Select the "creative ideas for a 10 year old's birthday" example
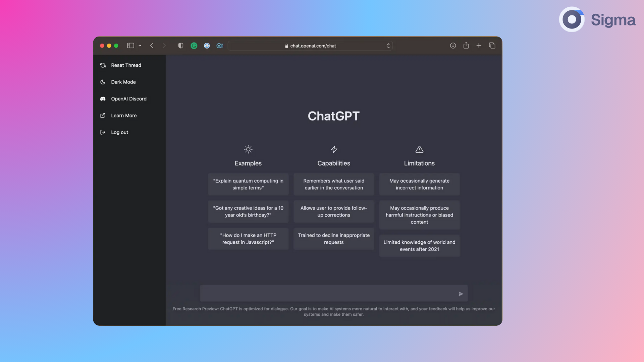This screenshot has width=644, height=362. (248, 212)
